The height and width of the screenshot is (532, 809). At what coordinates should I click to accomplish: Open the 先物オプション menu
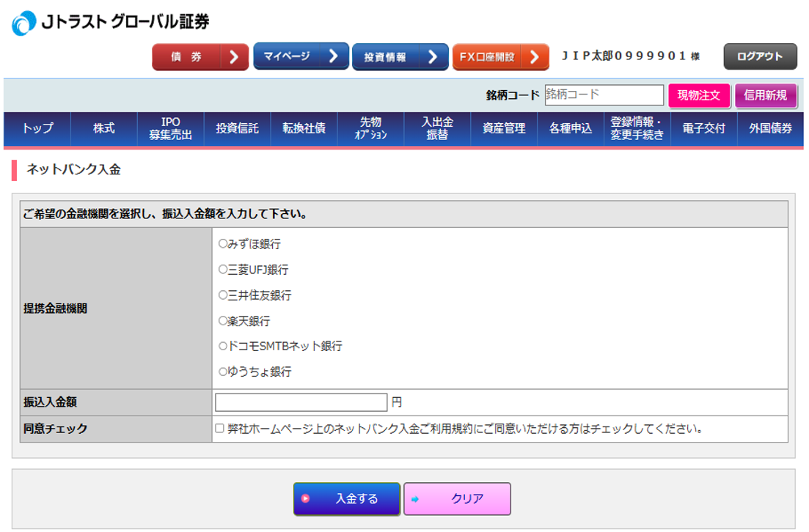point(370,128)
